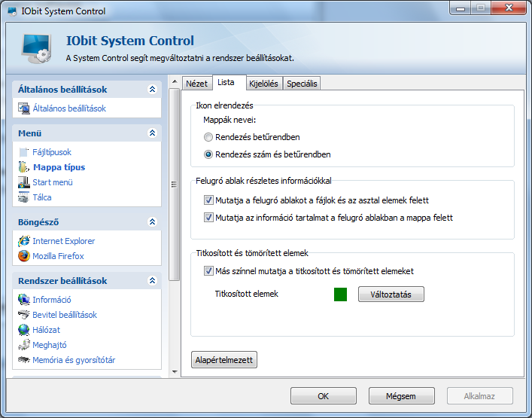Click the Tálca taskbar icon
Screen dimensions: 532x418
click(24, 197)
